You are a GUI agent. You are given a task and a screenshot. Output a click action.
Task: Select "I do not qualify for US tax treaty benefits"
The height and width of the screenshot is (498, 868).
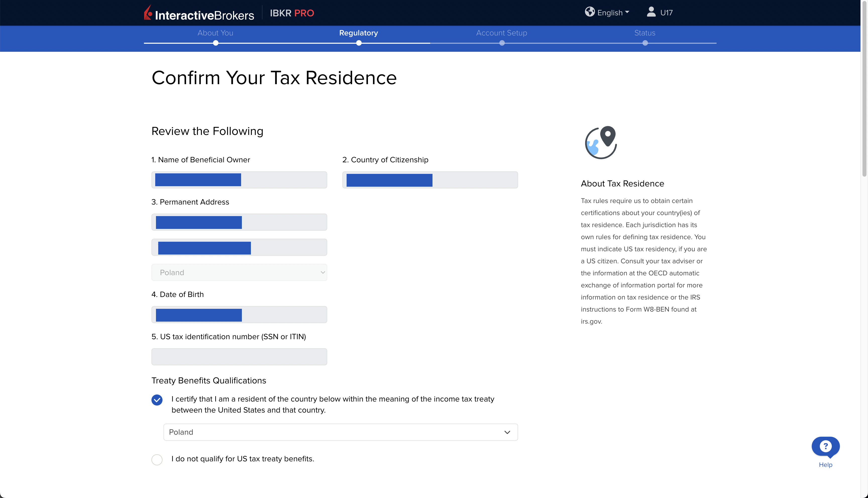(x=157, y=459)
